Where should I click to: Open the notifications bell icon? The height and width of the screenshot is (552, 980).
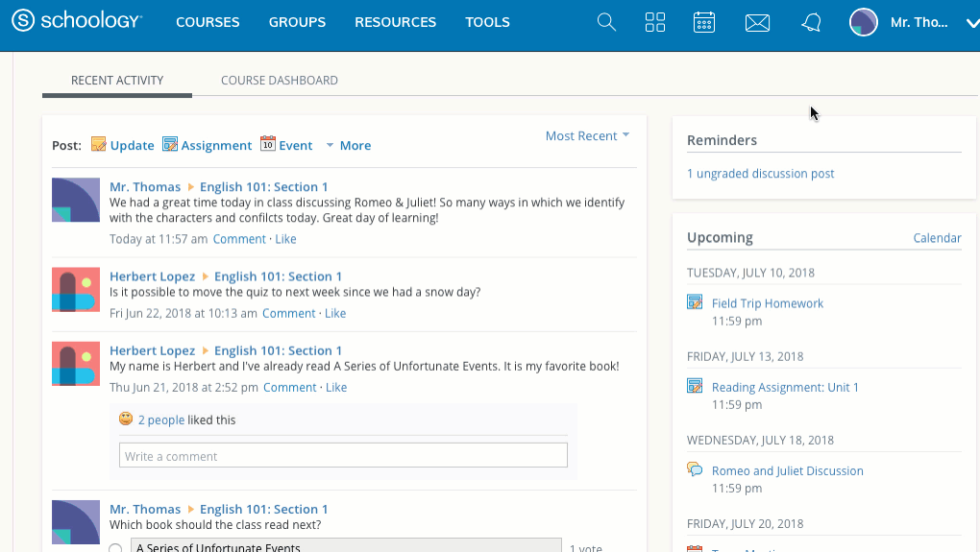(x=811, y=22)
